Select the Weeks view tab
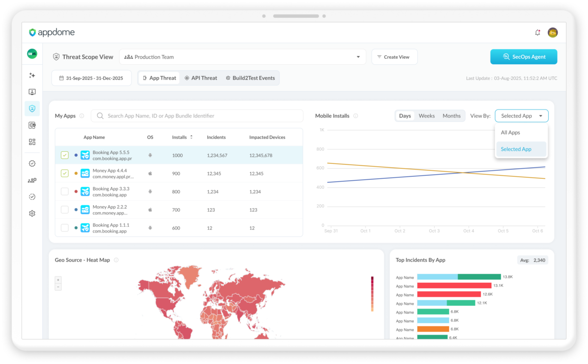Screen dimensions: 588x364 click(x=426, y=116)
